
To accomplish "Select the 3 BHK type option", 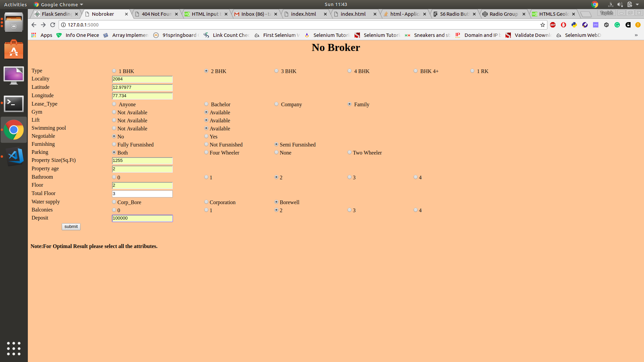I will click(276, 71).
